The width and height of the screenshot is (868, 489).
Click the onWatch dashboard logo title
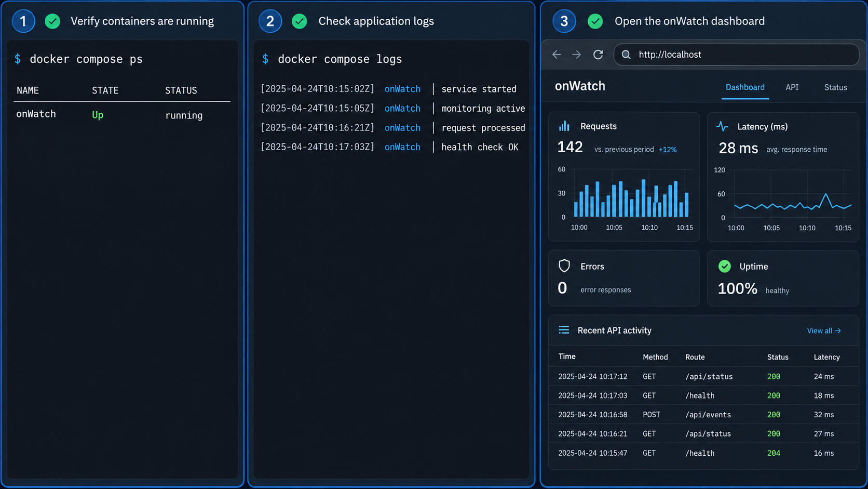[580, 86]
